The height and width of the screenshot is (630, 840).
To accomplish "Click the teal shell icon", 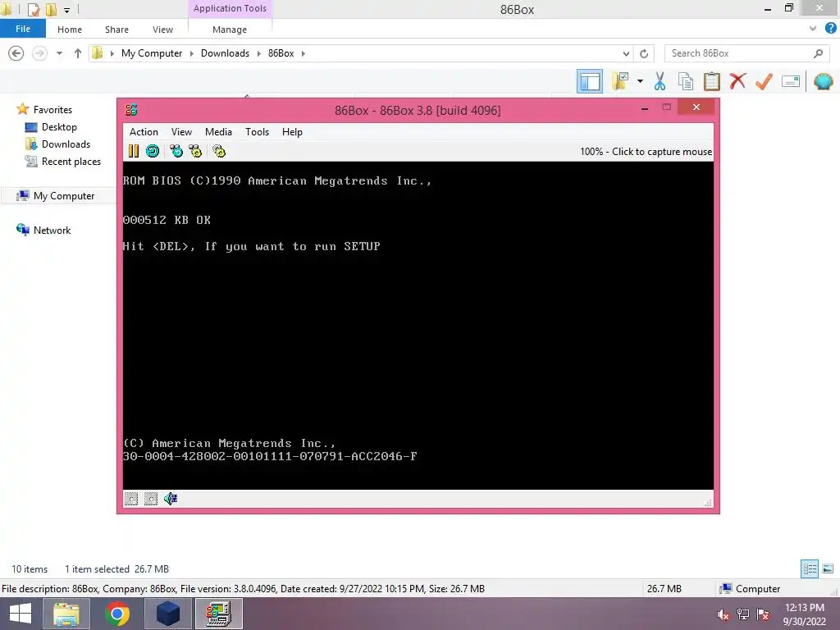I will 824,81.
